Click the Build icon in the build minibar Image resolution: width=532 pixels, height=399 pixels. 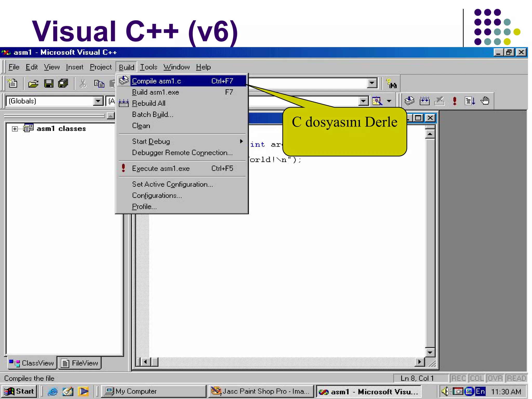[x=424, y=101]
